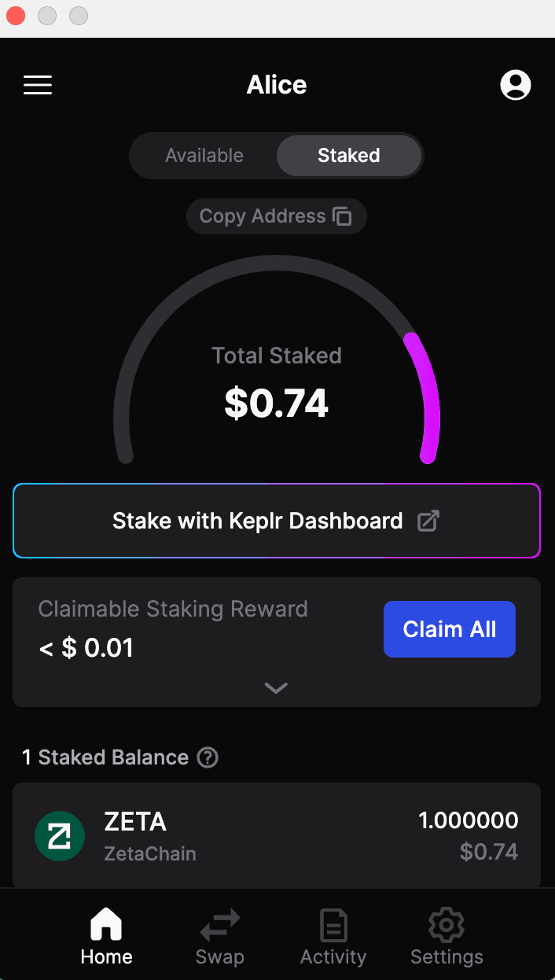Expand the Claimable Staking Reward details
Image resolution: width=555 pixels, height=980 pixels.
(276, 687)
